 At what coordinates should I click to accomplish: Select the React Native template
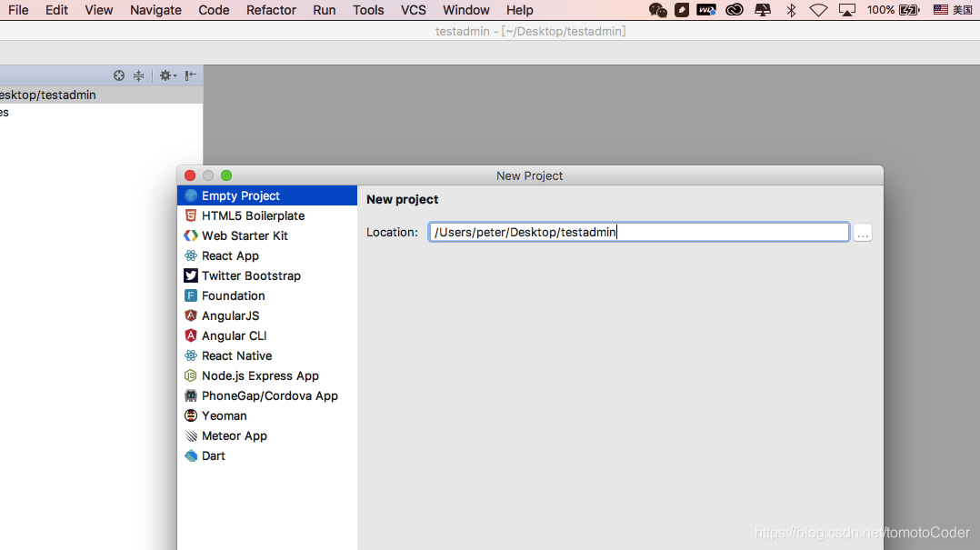coord(267,355)
